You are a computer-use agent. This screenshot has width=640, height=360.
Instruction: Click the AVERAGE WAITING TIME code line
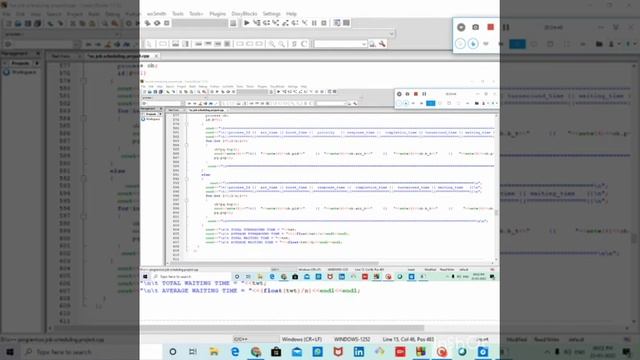click(x=250, y=291)
